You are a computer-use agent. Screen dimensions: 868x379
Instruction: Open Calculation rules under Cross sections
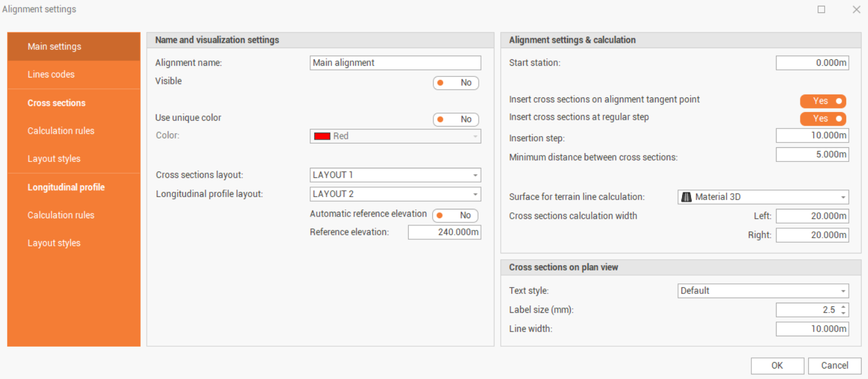[x=60, y=131]
